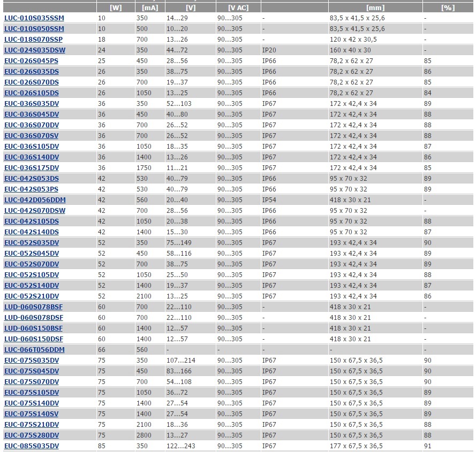Click the [V AC] input column header
The image size is (476, 452).
238,7
